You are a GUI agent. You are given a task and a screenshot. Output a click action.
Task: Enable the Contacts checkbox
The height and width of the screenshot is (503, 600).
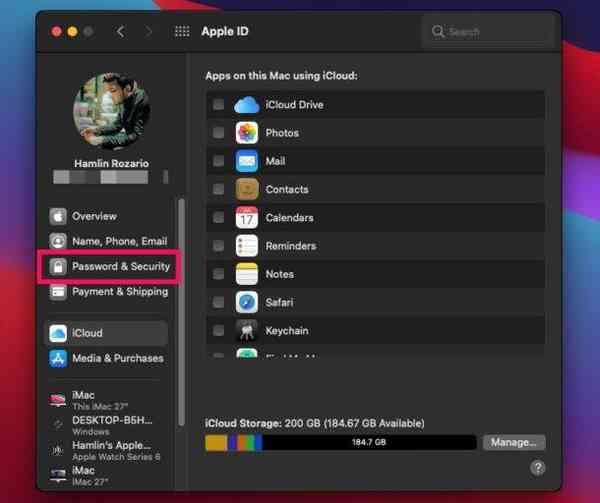(x=218, y=189)
